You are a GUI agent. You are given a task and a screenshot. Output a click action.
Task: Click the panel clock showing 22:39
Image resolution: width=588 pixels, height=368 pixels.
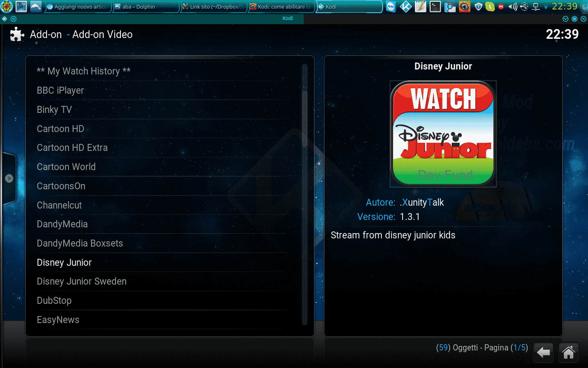(565, 7)
